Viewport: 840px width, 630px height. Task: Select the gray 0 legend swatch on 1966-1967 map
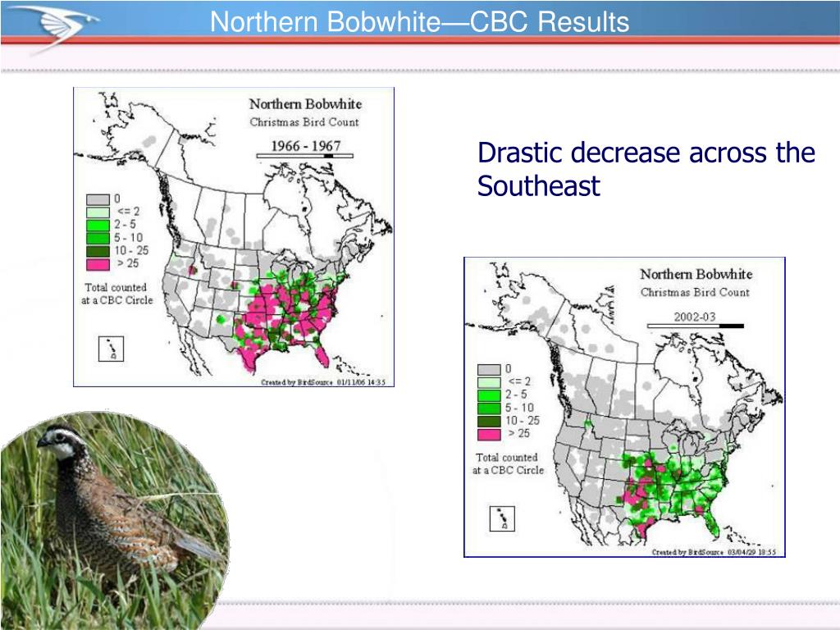click(98, 199)
